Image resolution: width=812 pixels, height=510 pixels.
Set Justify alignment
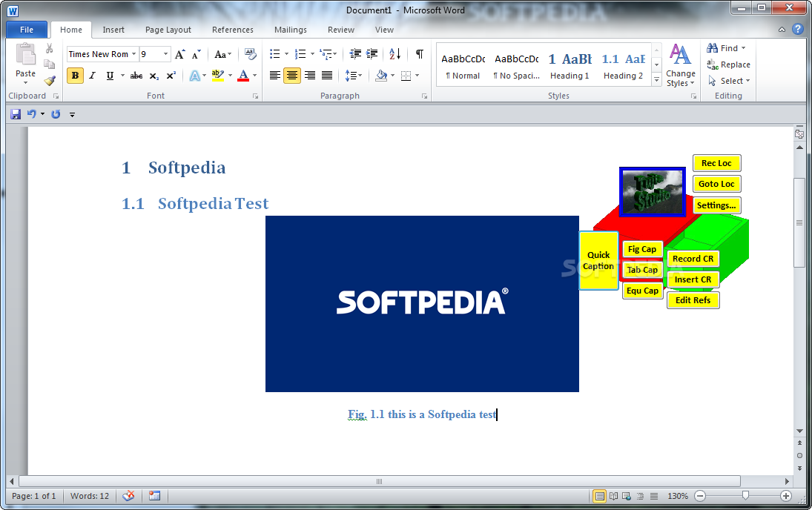(x=327, y=76)
